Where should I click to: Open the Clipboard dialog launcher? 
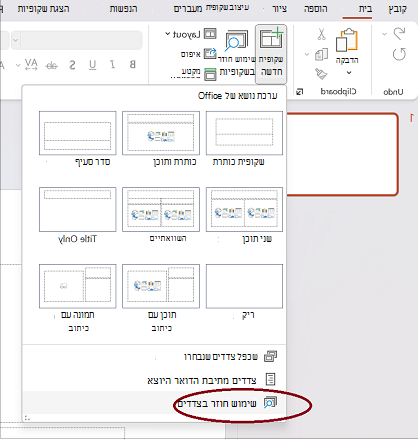[x=300, y=91]
